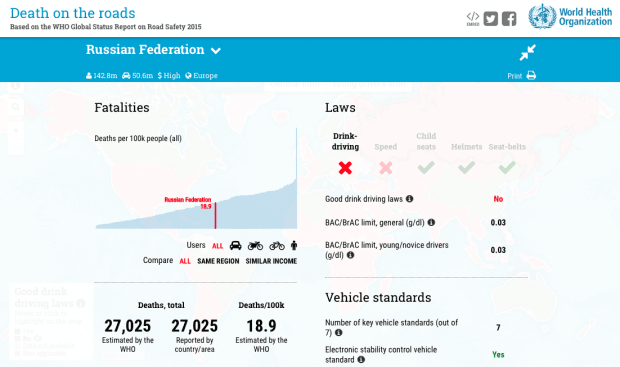Click Russian Federation marker on fatalities chart

(215, 216)
